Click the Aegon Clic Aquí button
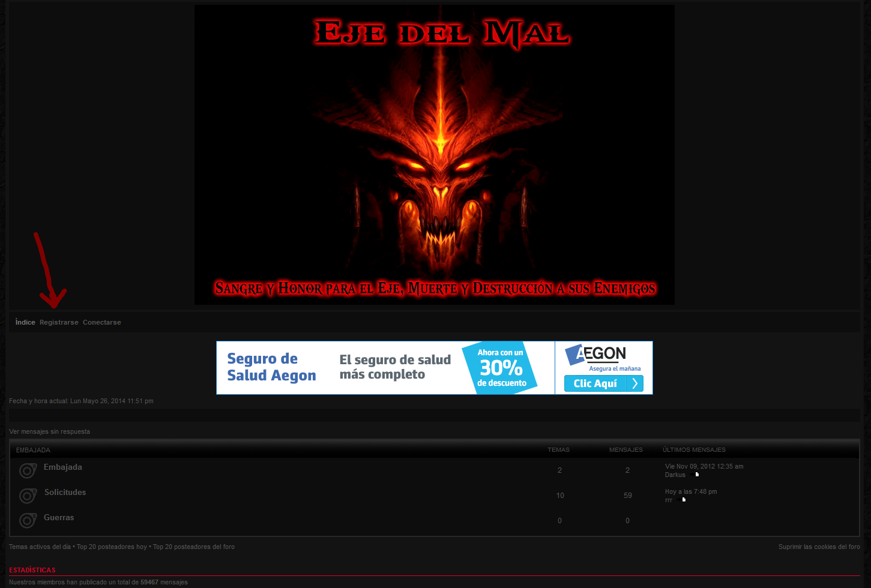Screen dimensions: 871x588 click(x=603, y=383)
